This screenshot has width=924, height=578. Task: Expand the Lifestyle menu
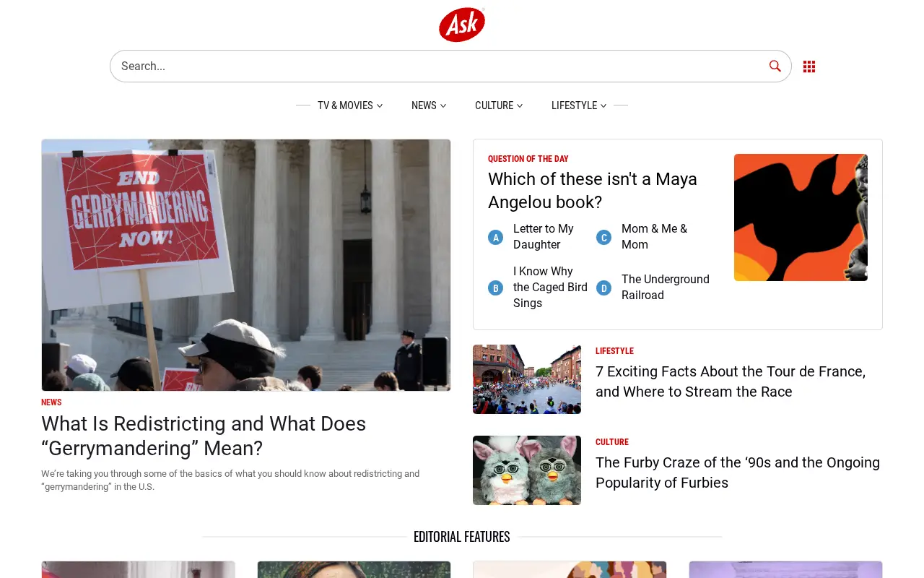coord(579,105)
